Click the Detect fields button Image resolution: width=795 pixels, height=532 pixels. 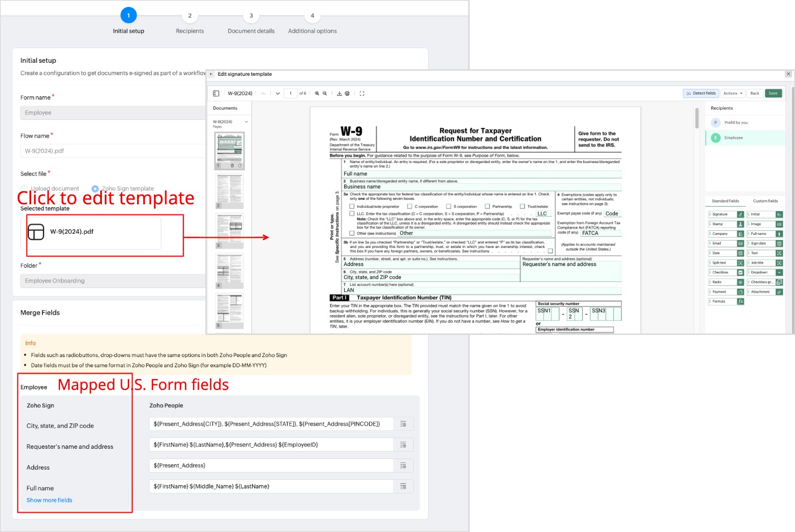coord(700,93)
